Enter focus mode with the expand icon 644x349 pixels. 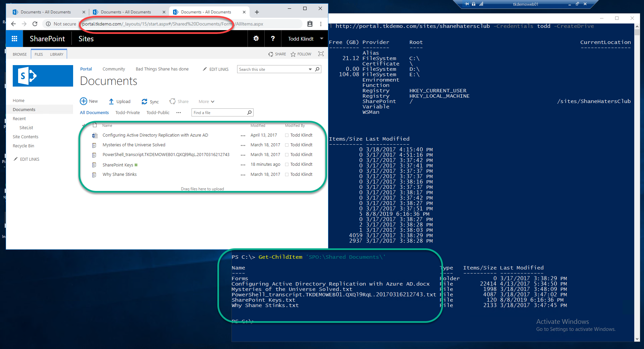(x=321, y=54)
